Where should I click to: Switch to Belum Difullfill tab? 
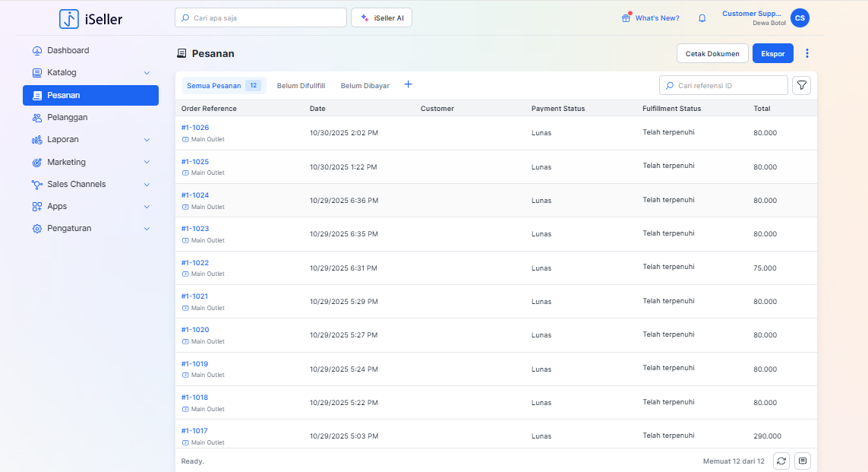point(301,86)
